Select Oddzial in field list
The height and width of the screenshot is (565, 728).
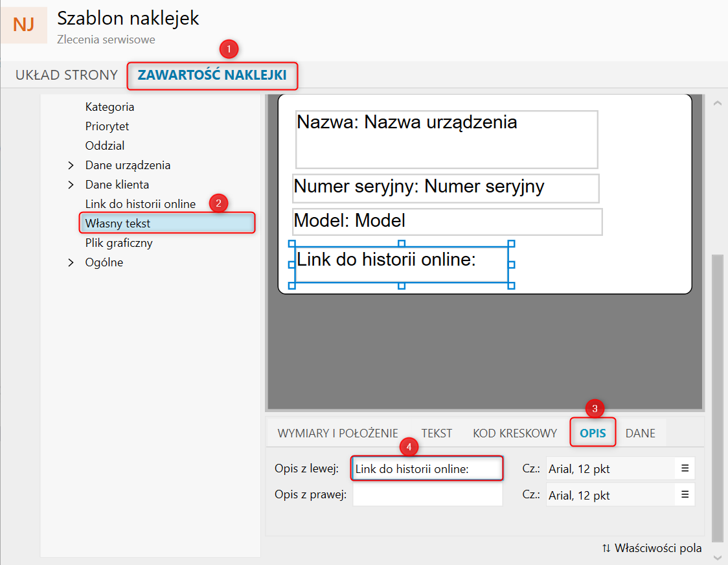(x=105, y=146)
